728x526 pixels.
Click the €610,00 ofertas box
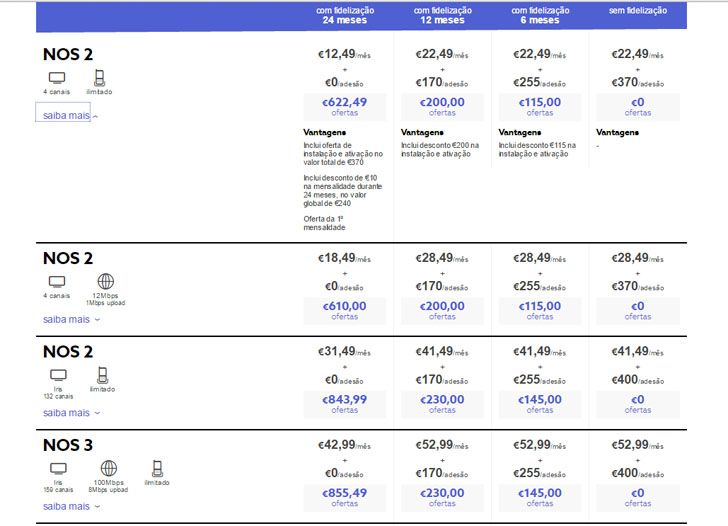(345, 311)
